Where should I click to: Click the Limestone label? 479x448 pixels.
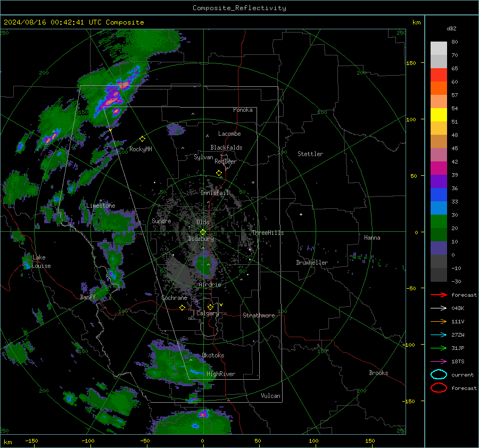(x=101, y=206)
